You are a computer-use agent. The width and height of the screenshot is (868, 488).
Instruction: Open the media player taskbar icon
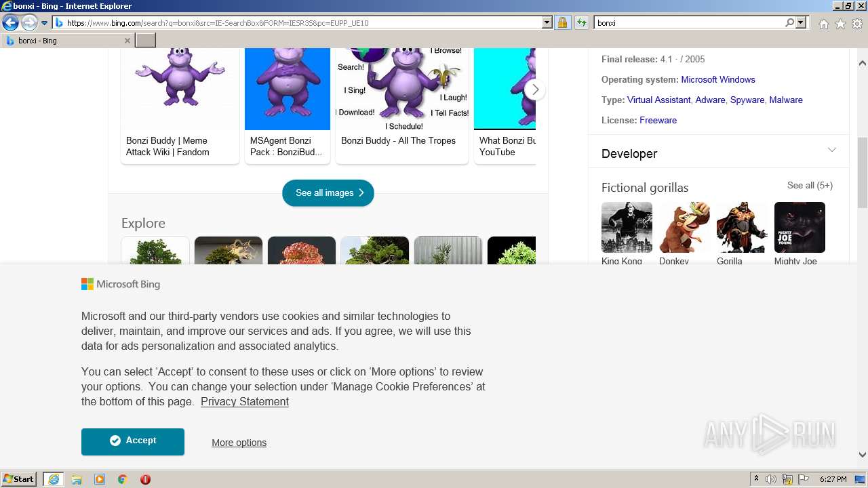[100, 479]
